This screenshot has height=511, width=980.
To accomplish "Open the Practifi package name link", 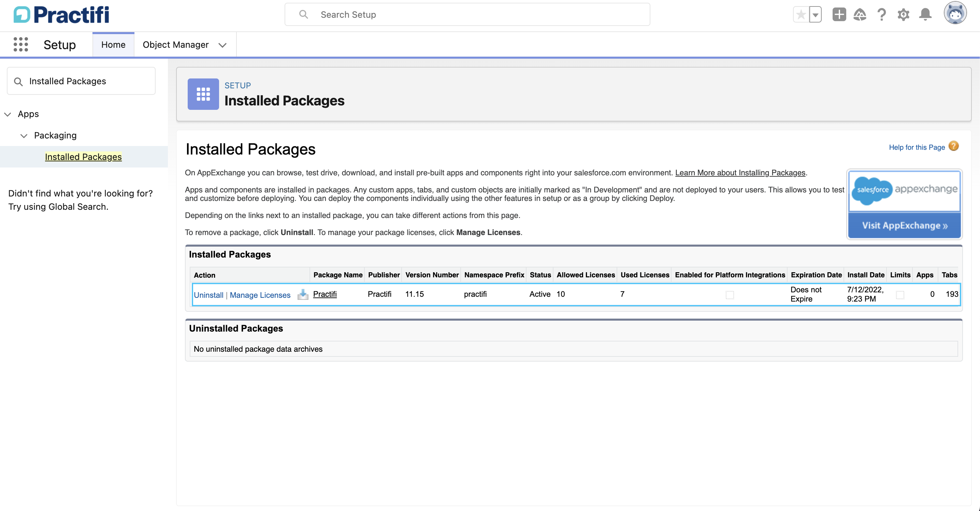I will click(325, 294).
